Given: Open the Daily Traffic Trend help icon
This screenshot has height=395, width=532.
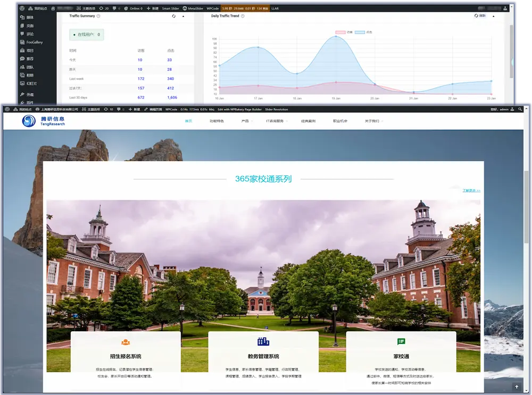Looking at the screenshot, I should (x=243, y=16).
